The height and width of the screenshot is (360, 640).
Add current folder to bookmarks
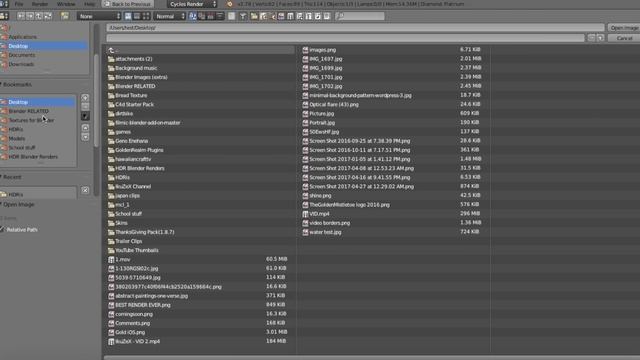(x=85, y=98)
